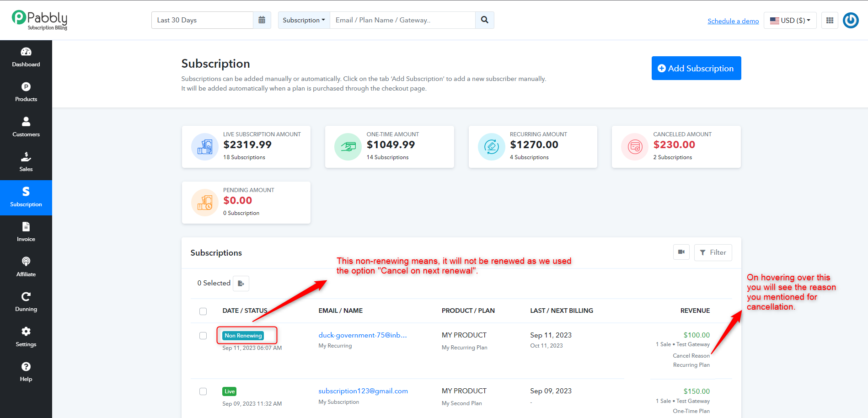The image size is (868, 418).
Task: Click the Oct 11, 2023 next billing date
Action: click(x=546, y=346)
